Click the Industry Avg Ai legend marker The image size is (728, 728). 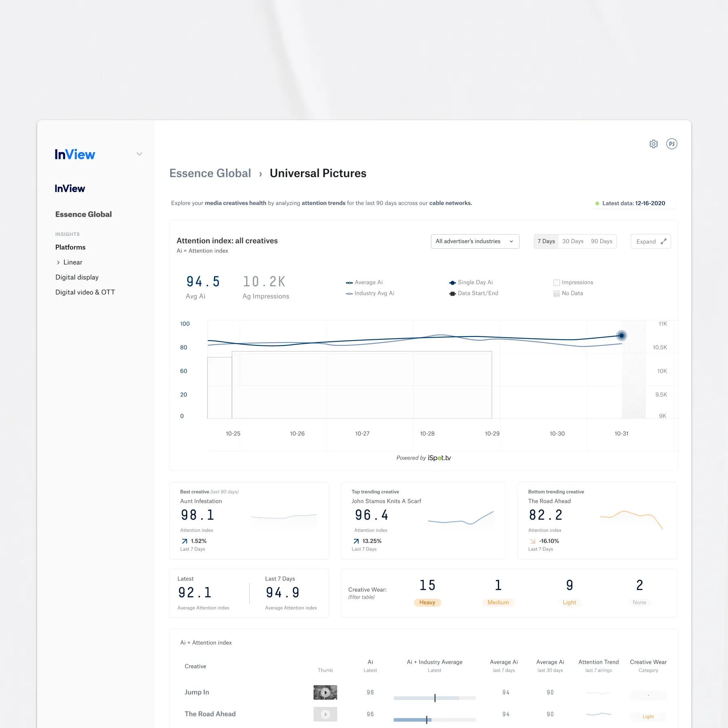point(349,293)
